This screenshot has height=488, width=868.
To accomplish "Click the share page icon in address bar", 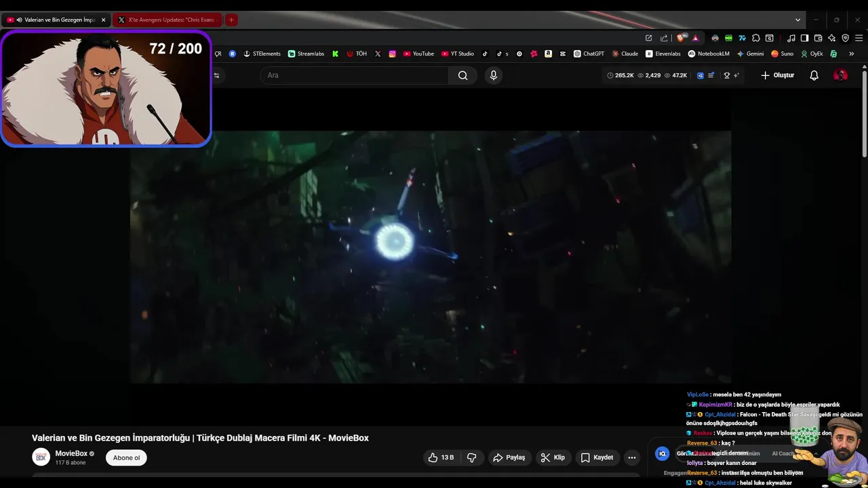I will pos(664,38).
